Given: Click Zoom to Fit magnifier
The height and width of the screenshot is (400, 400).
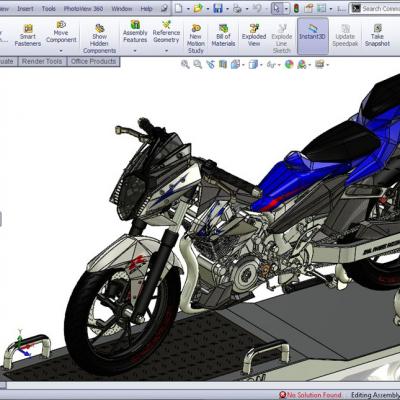Looking at the screenshot, I should (185, 64).
